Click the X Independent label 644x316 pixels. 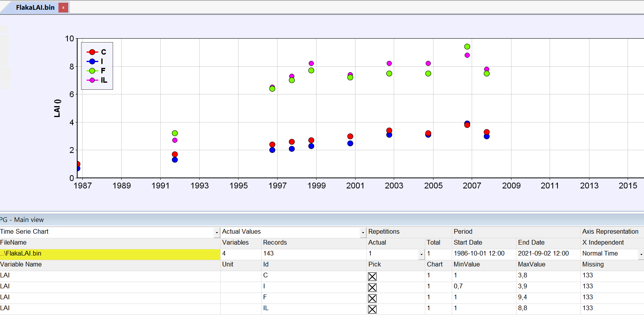tap(603, 243)
